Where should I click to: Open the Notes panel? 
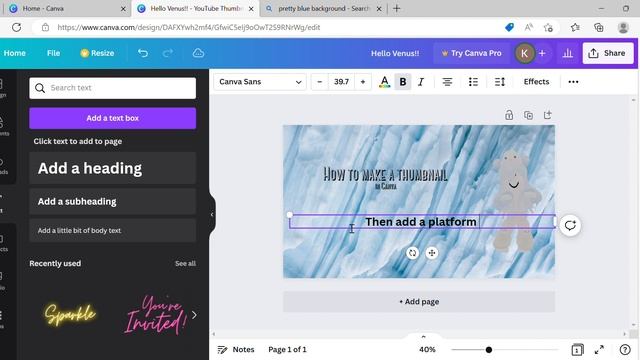point(236,350)
